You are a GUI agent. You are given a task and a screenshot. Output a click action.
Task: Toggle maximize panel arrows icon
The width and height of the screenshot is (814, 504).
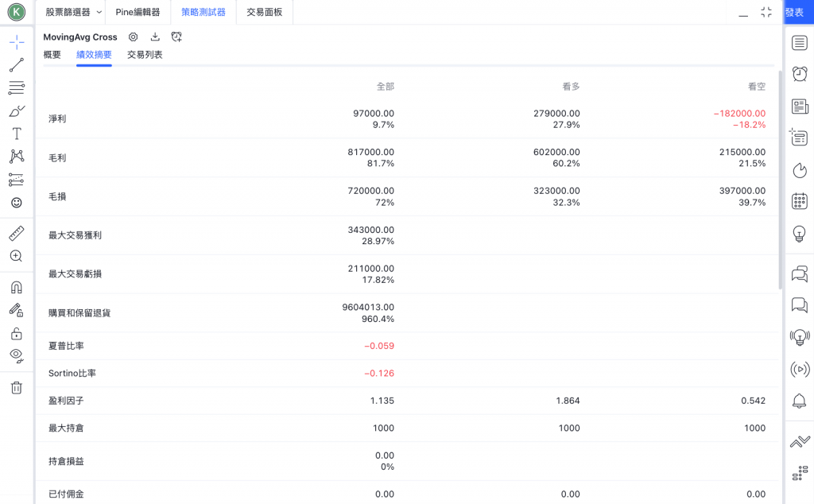[766, 12]
